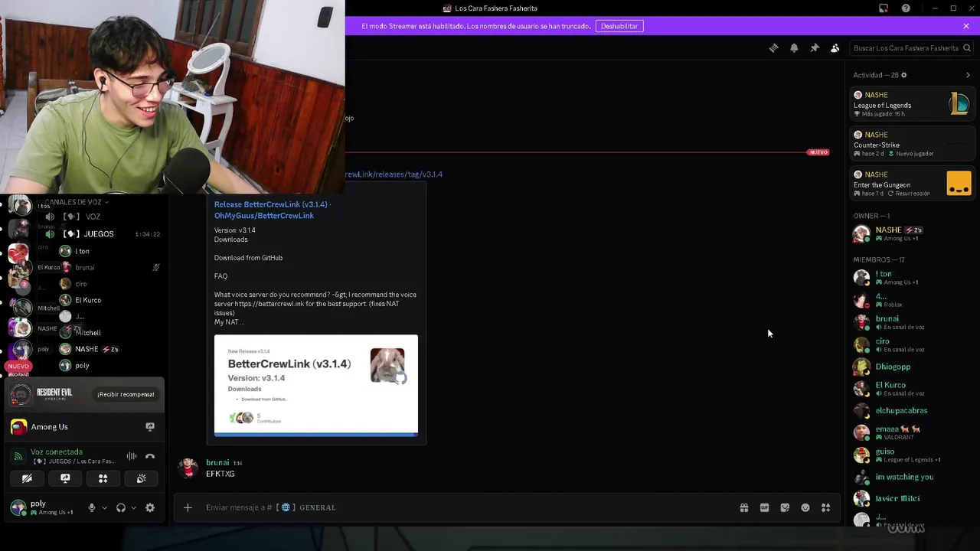The image size is (980, 551).
Task: Open the releases/tag/v3.1.4 URL
Action: click(394, 174)
